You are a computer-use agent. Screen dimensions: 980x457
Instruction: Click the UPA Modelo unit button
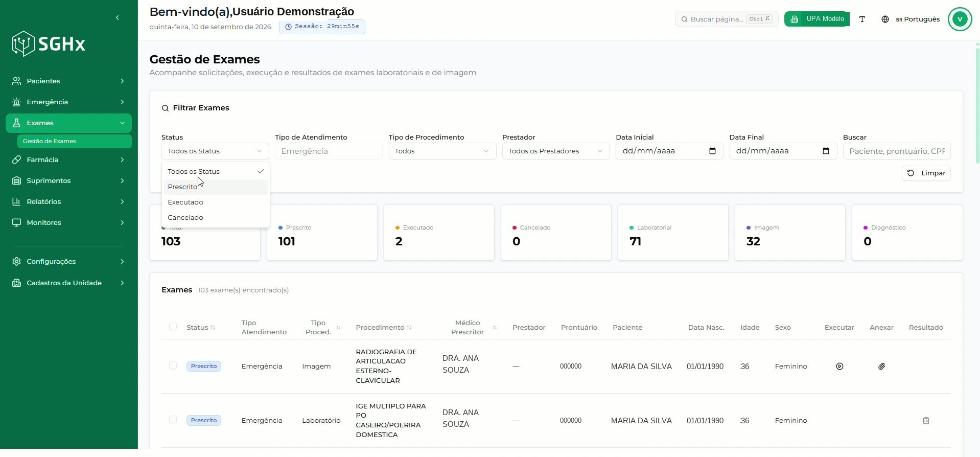point(816,19)
